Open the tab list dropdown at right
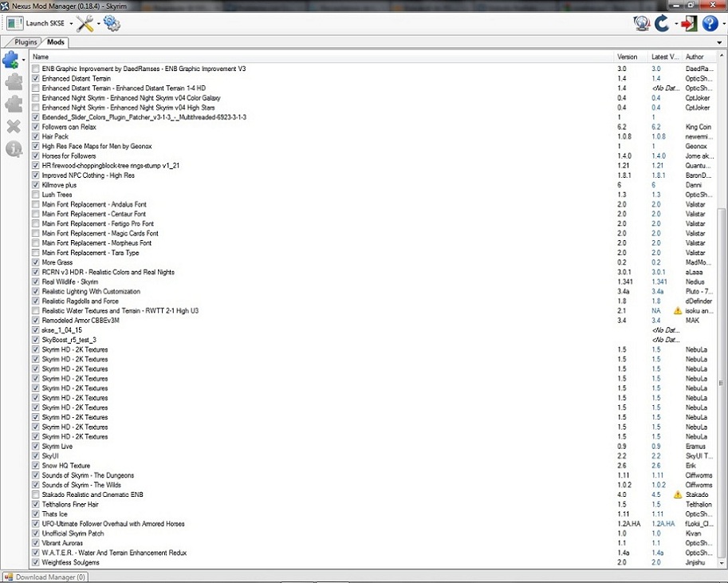The width and height of the screenshot is (728, 583). pyautogui.click(x=720, y=42)
